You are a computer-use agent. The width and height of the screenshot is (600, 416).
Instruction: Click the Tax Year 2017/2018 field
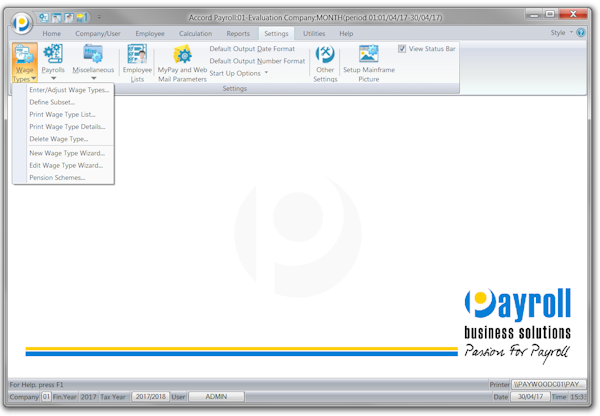(150, 397)
